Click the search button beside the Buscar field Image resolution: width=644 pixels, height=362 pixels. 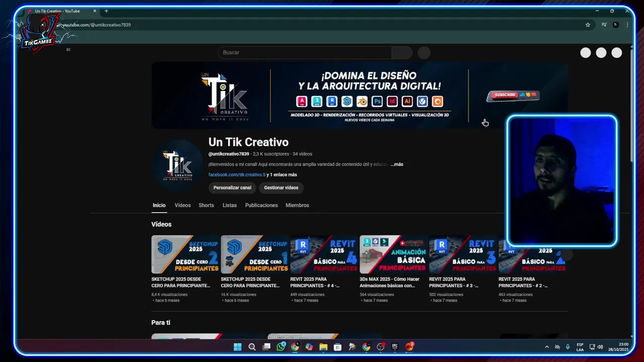tap(402, 52)
